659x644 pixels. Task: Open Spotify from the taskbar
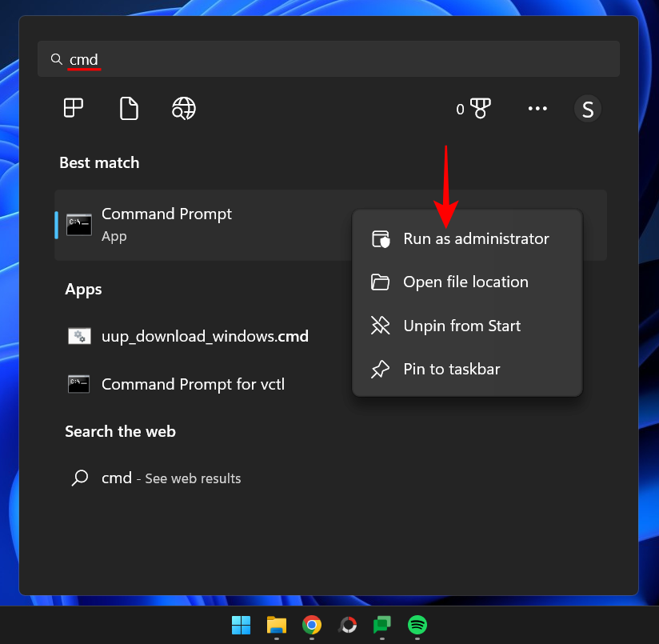pyautogui.click(x=417, y=626)
